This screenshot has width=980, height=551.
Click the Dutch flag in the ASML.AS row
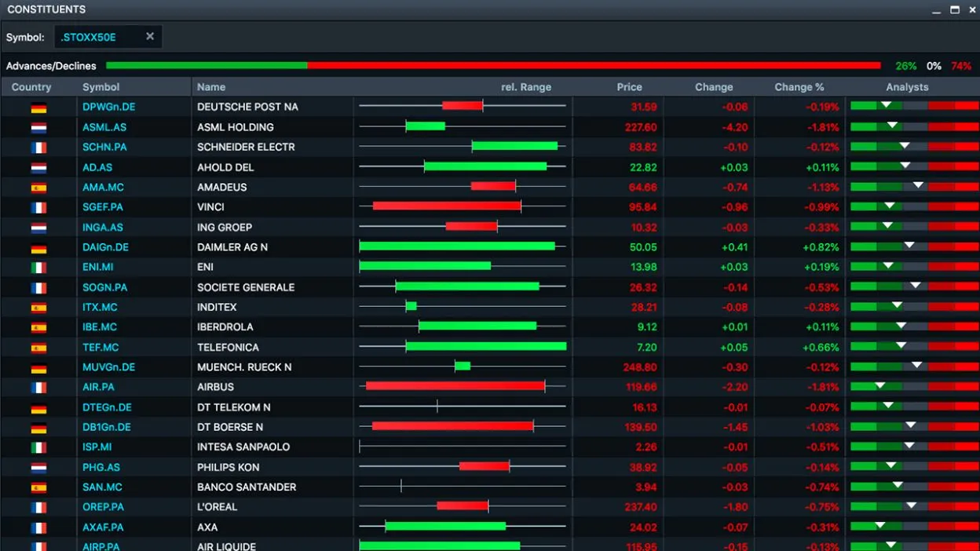tap(38, 128)
